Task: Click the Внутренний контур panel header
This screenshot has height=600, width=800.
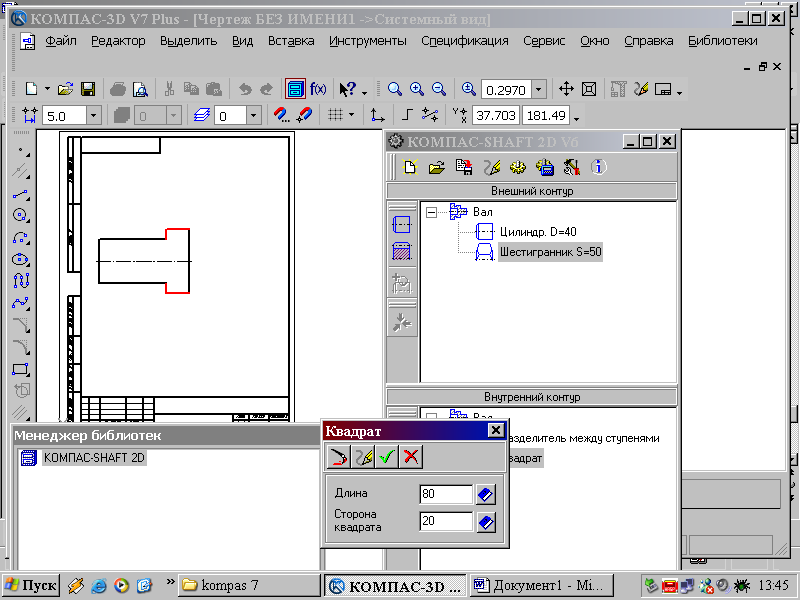Action: coord(532,397)
